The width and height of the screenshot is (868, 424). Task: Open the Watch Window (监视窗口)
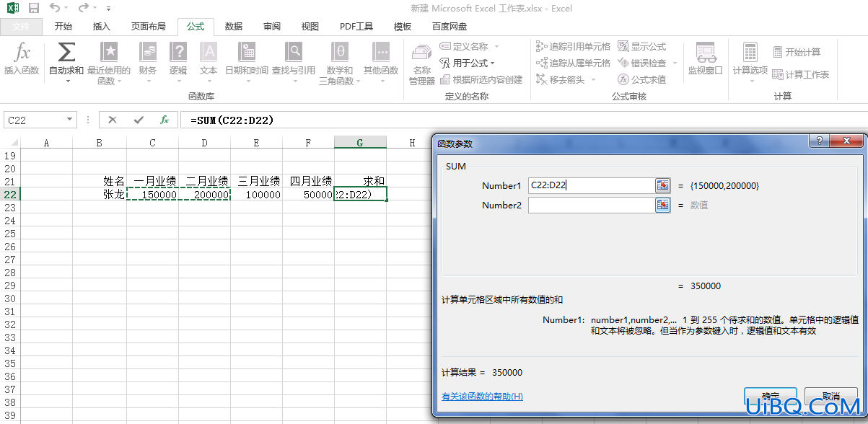[705, 60]
